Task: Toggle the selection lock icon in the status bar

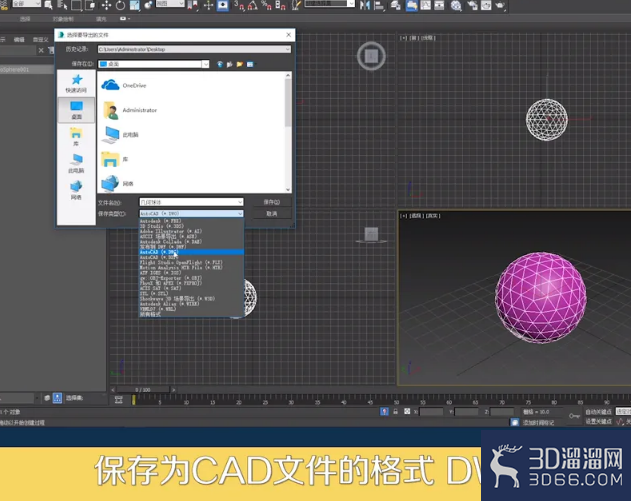Action: pos(396,411)
